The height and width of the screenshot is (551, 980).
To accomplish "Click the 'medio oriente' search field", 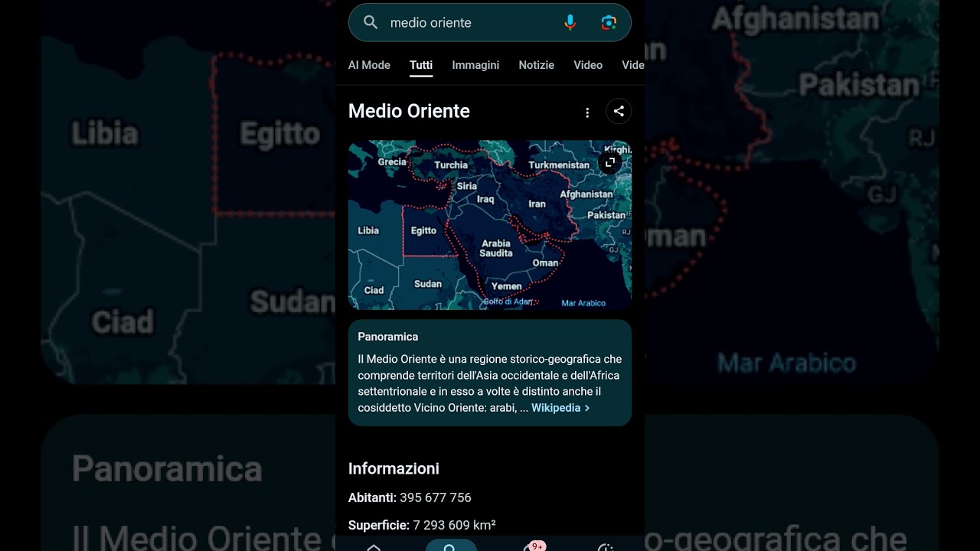I will pyautogui.click(x=490, y=22).
